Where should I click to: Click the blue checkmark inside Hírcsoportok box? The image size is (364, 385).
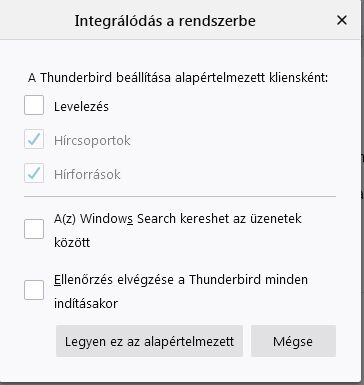click(x=34, y=139)
